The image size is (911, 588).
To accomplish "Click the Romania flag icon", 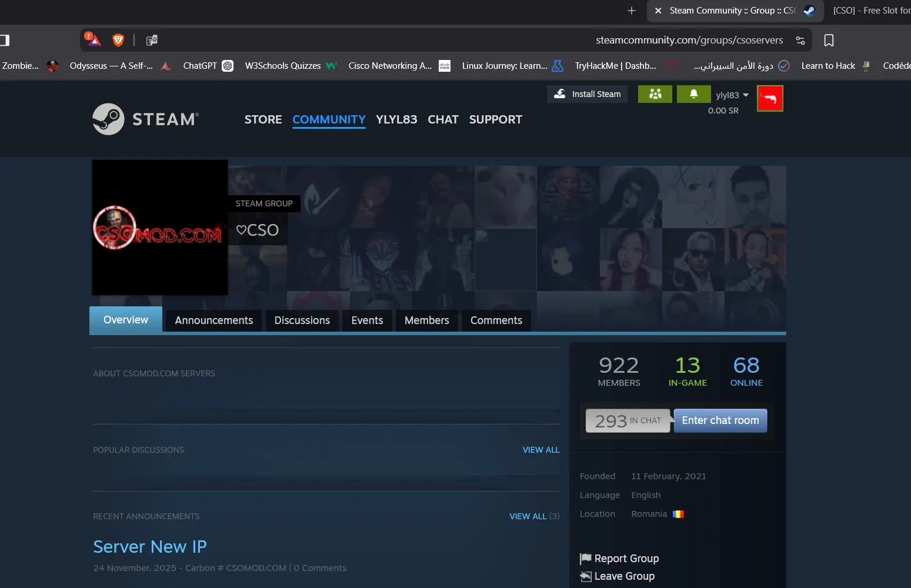I will click(x=678, y=514).
